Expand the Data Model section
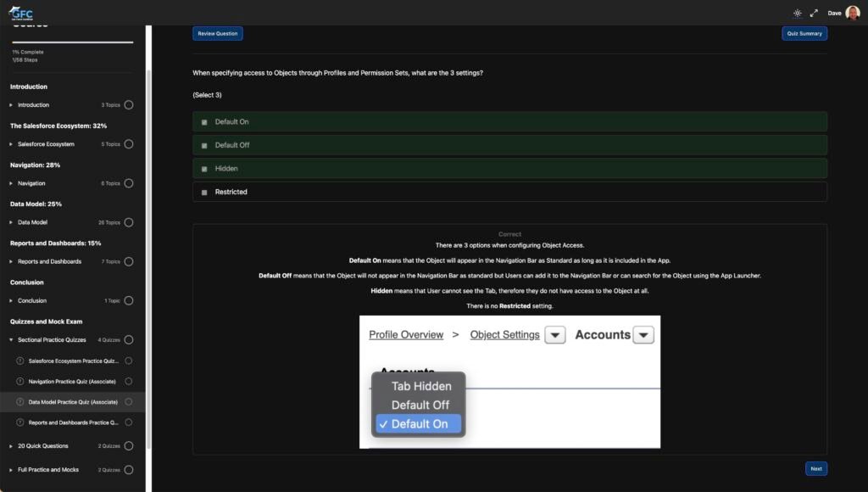The height and width of the screenshot is (492, 868). (11, 222)
